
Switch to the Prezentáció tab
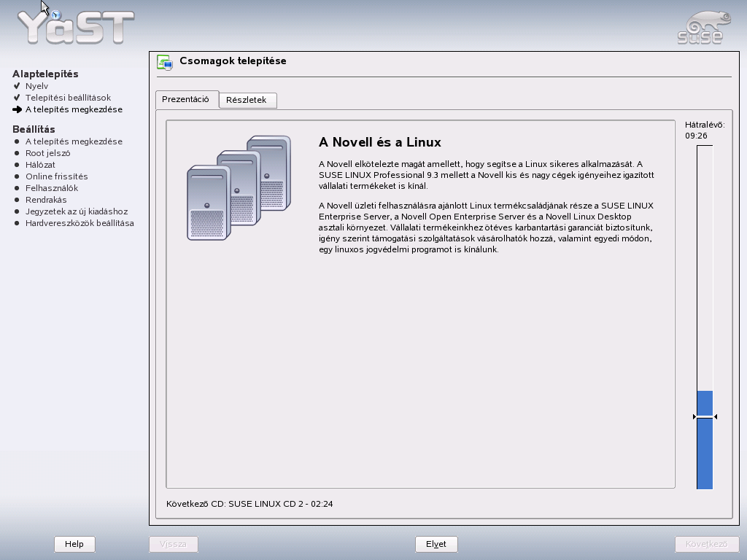click(x=186, y=99)
